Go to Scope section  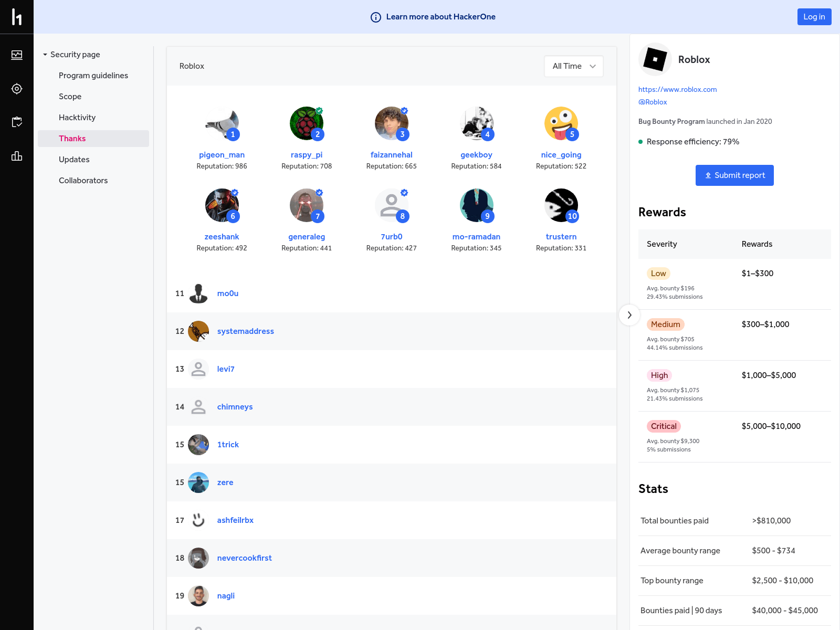(70, 97)
